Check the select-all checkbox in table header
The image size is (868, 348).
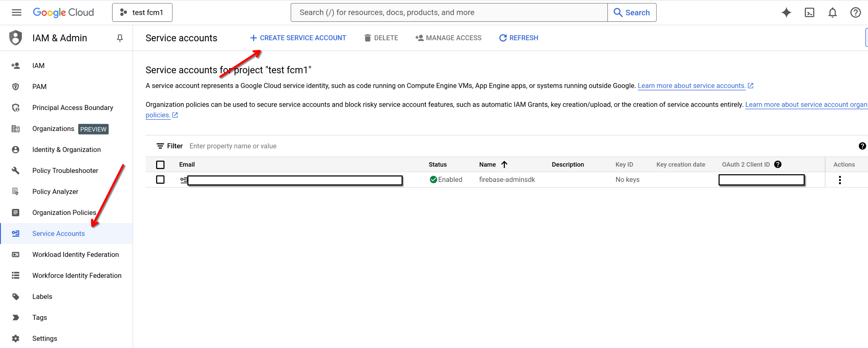point(160,165)
